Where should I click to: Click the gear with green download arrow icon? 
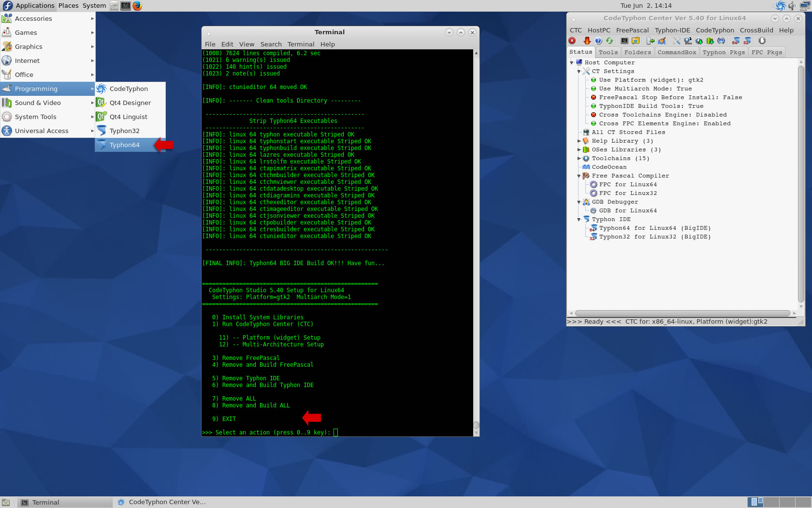pyautogui.click(x=699, y=41)
